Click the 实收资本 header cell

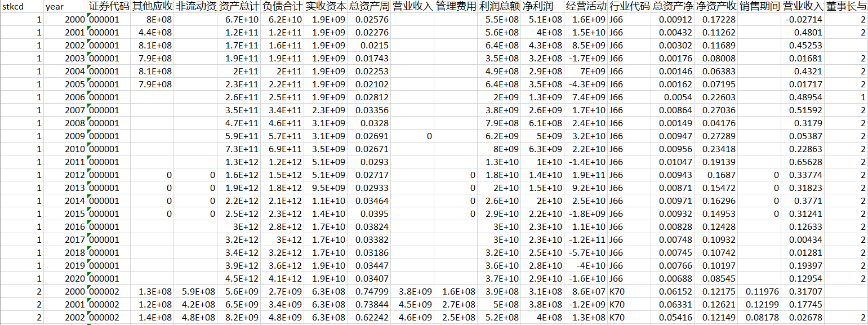click(326, 7)
